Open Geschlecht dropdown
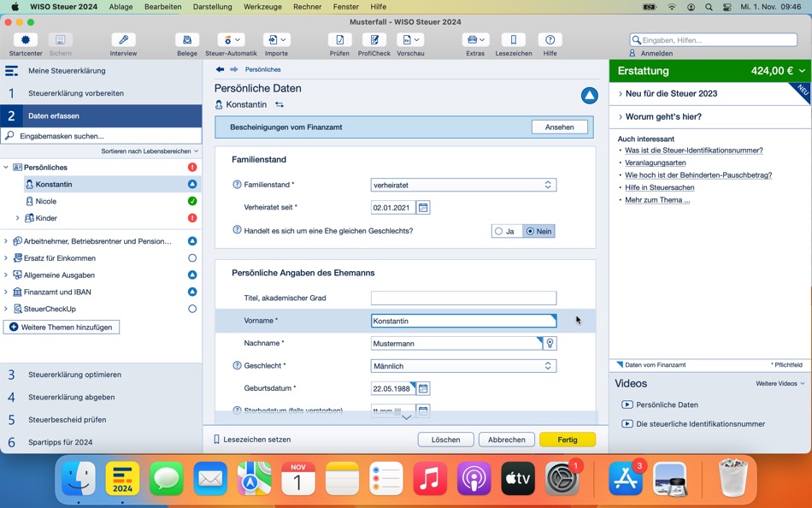This screenshot has width=812, height=508. click(x=463, y=366)
